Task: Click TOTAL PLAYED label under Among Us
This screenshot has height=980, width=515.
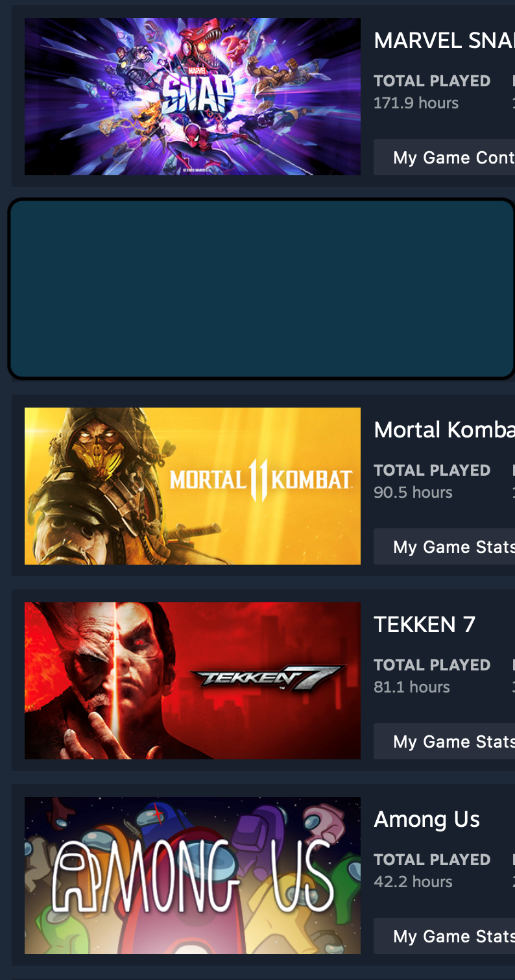Action: pos(432,860)
